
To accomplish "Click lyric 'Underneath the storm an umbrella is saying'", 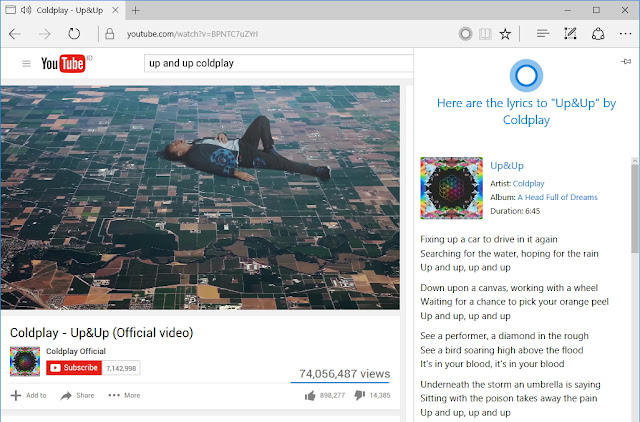I will 510,384.
